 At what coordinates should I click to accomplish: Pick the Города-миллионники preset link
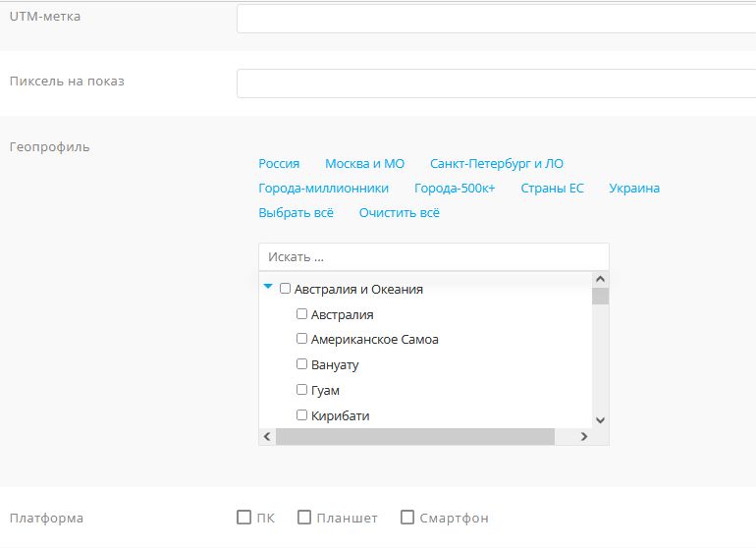pos(323,188)
